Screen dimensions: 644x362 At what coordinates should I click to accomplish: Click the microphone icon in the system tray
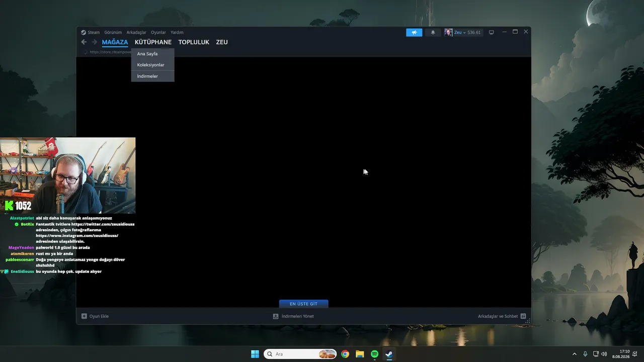(x=585, y=354)
